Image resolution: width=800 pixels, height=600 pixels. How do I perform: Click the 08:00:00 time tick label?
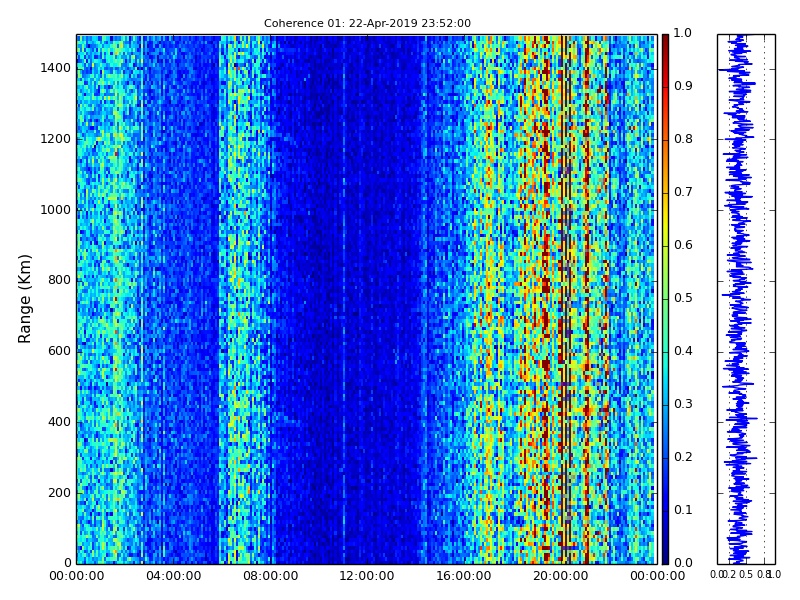coord(270,577)
